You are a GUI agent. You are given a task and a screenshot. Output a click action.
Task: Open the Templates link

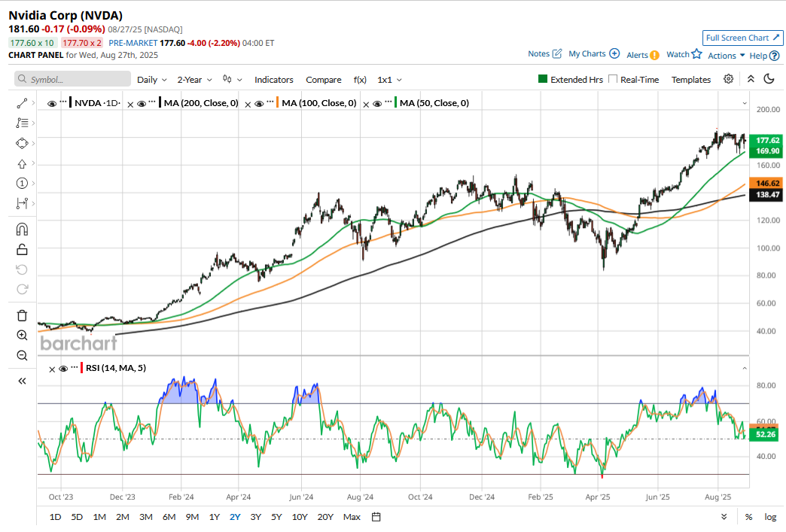pyautogui.click(x=690, y=79)
